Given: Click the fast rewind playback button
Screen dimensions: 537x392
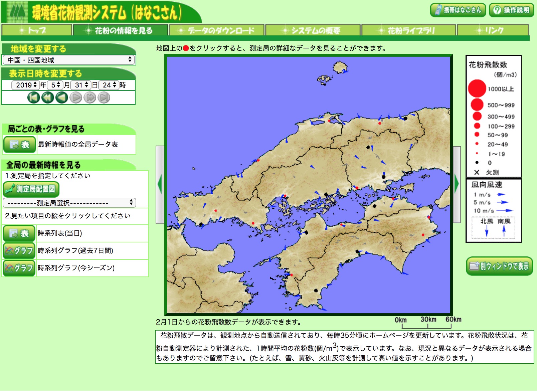Looking at the screenshot, I should click(48, 98).
